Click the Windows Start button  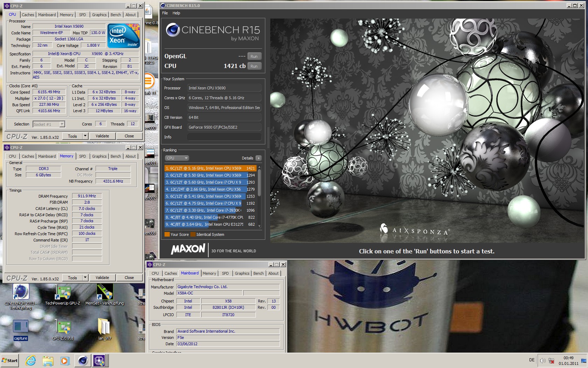point(10,360)
